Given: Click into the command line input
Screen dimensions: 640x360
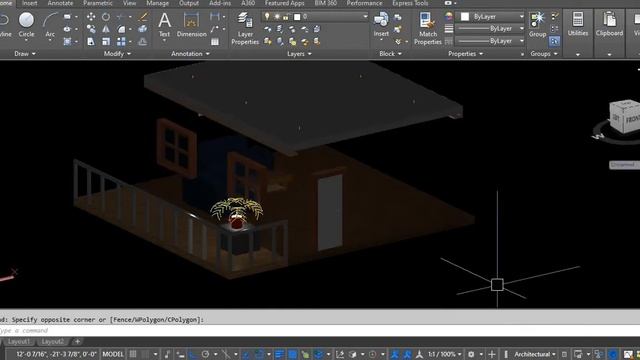Looking at the screenshot, I should click(320, 331).
